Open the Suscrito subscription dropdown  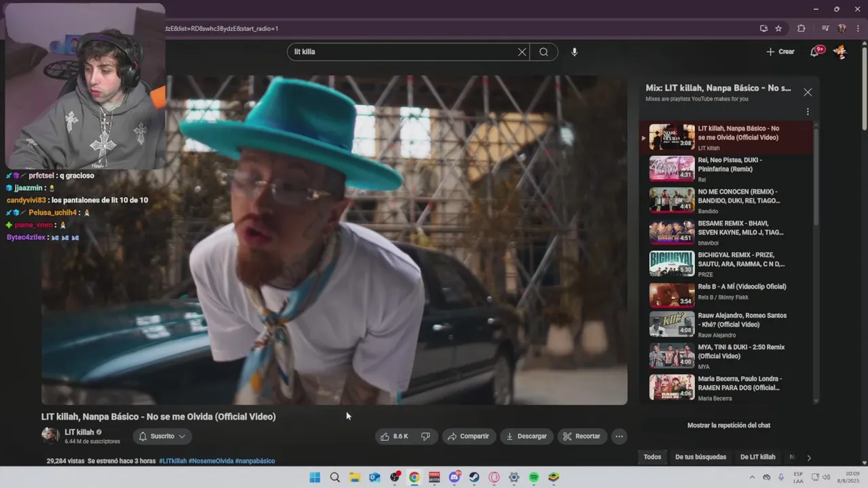162,436
